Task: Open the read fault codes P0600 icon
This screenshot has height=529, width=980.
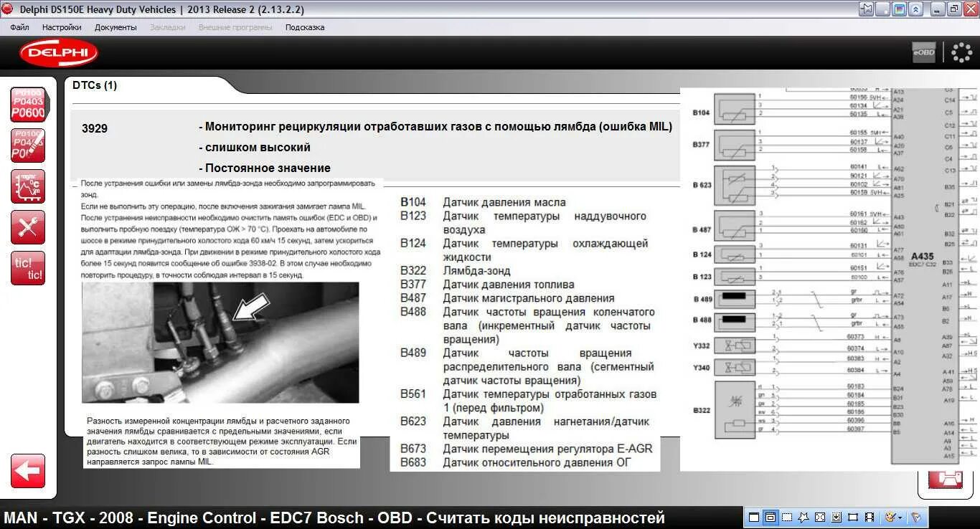Action: 28,105
